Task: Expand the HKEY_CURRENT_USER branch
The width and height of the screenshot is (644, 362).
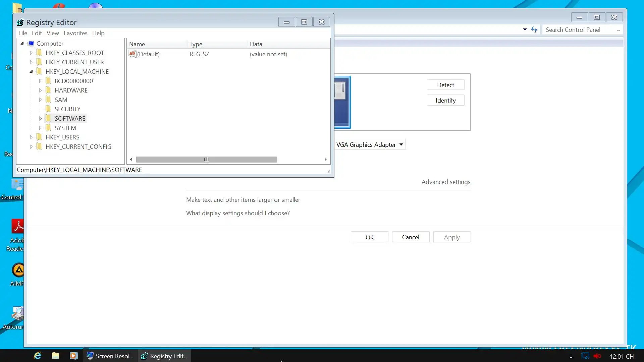Action: [31, 62]
